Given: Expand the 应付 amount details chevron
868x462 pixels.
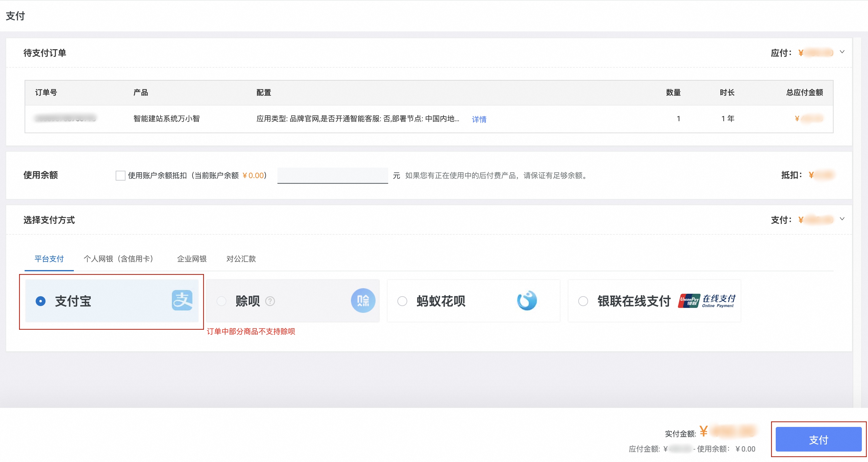Looking at the screenshot, I should tap(842, 52).
